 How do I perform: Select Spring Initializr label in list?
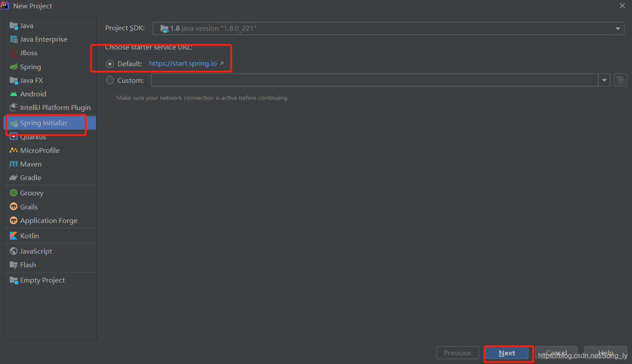(x=44, y=123)
